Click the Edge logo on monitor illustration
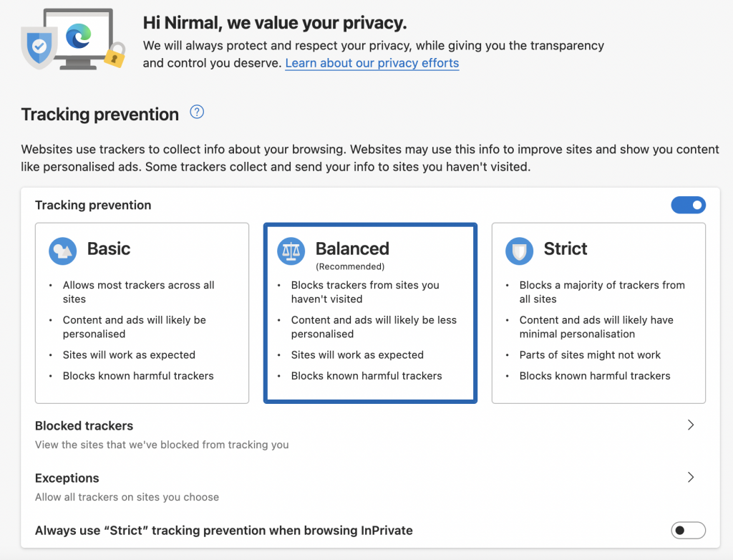 pyautogui.click(x=78, y=36)
